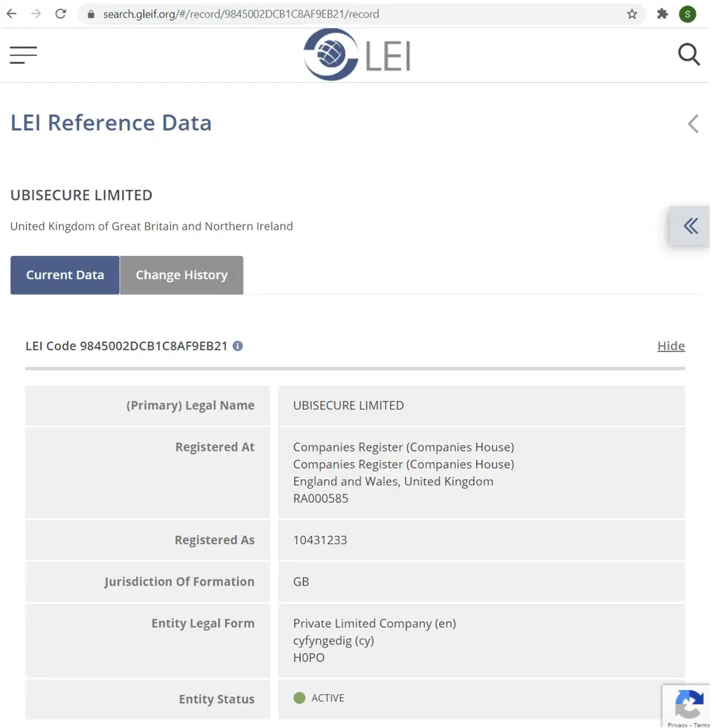Click the UBISECURE LIMITED entity title heading
This screenshot has width=716, height=728.
81,195
